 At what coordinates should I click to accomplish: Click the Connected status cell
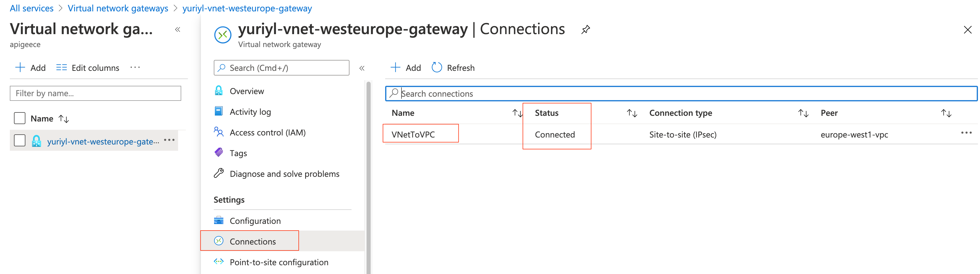click(555, 134)
